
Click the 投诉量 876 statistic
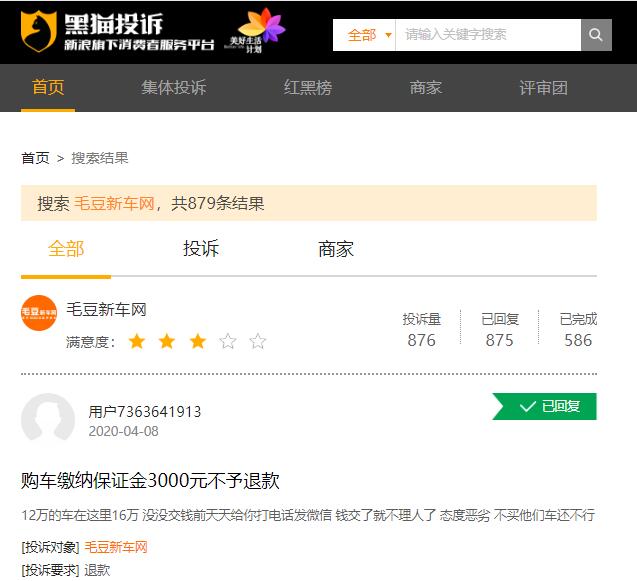(x=422, y=330)
